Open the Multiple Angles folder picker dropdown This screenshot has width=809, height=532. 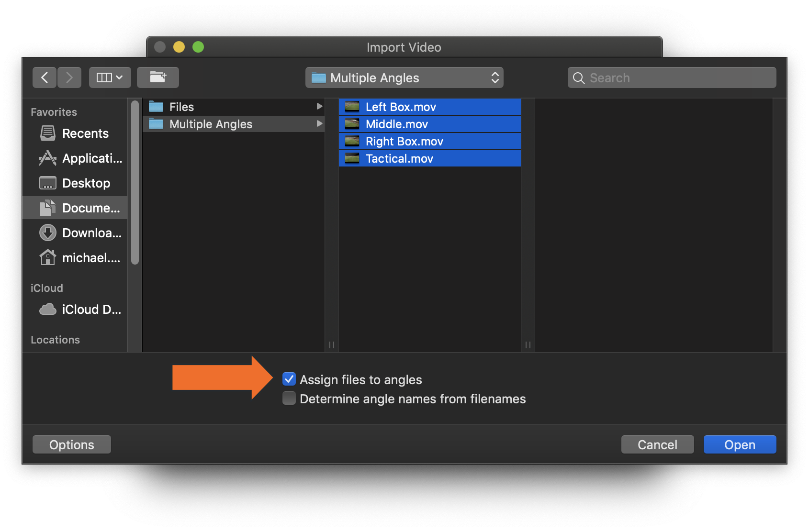click(x=404, y=78)
